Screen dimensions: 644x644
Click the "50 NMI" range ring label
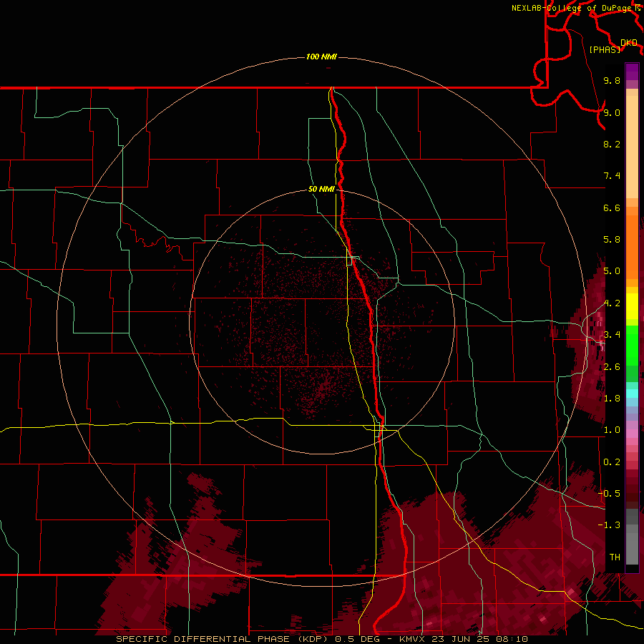click(321, 190)
